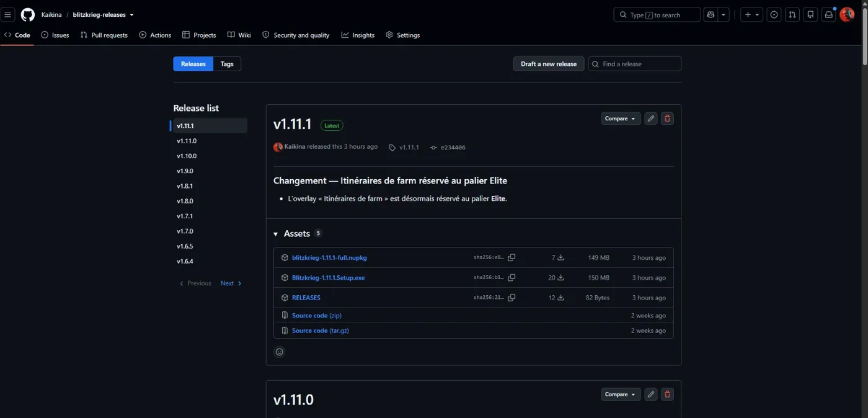Copy sha256 of the nupkg asset
The height and width of the screenshot is (418, 868).
click(x=511, y=257)
